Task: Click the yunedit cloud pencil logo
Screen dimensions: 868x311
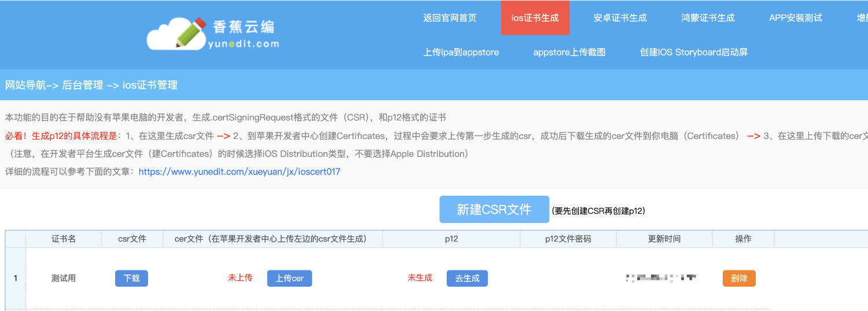Action: [x=212, y=34]
